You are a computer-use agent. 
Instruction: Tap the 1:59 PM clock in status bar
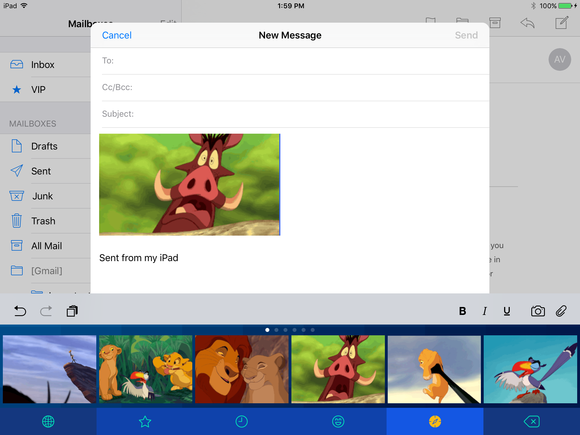point(291,6)
